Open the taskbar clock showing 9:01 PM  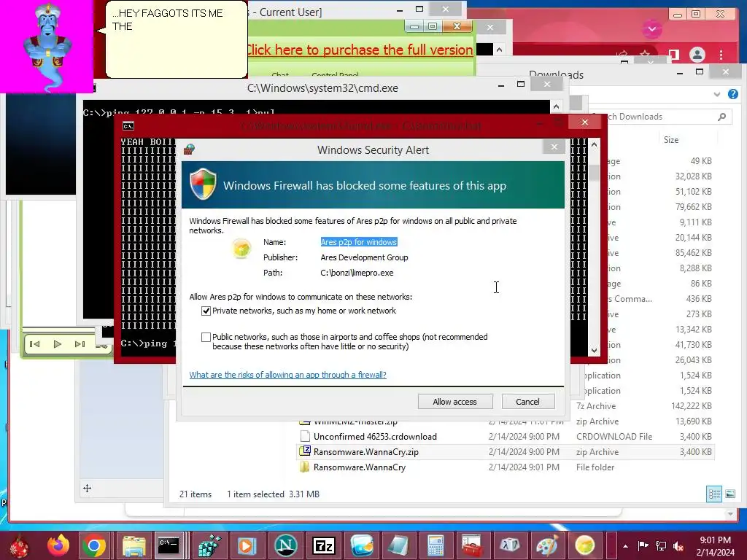[715, 546]
